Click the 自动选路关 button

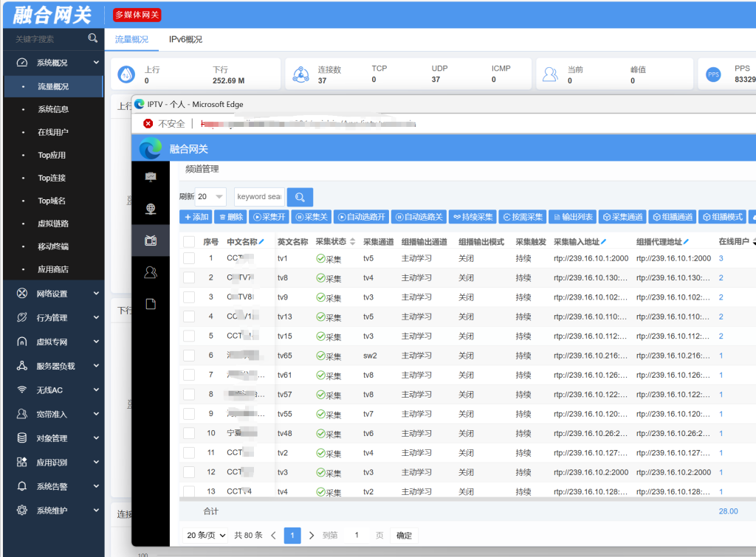click(x=419, y=217)
